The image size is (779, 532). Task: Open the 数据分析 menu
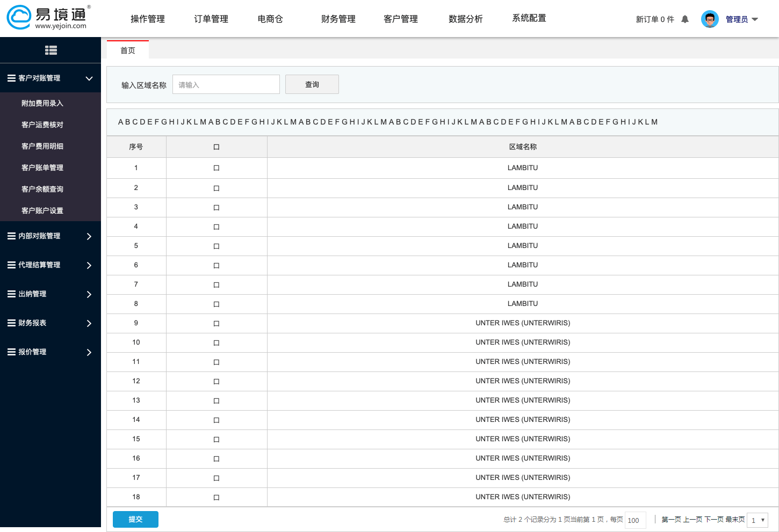pos(466,19)
